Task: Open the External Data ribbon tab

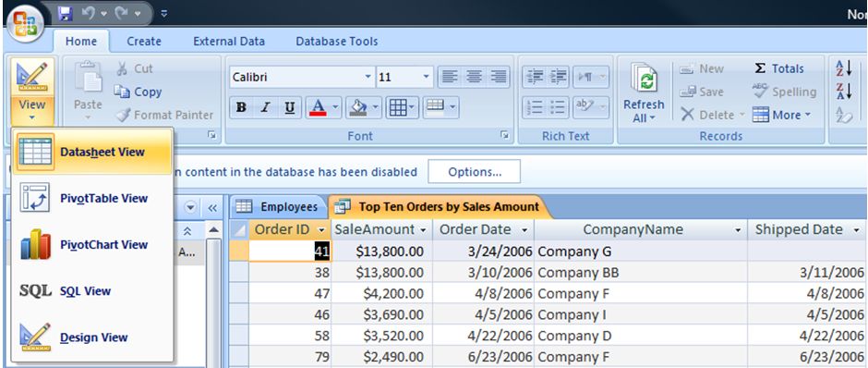Action: point(229,41)
